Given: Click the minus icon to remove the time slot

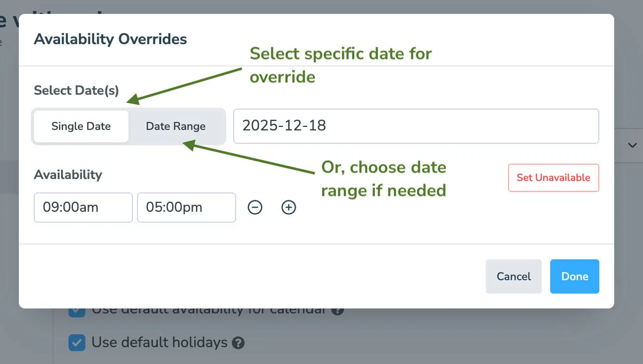Looking at the screenshot, I should pos(255,207).
